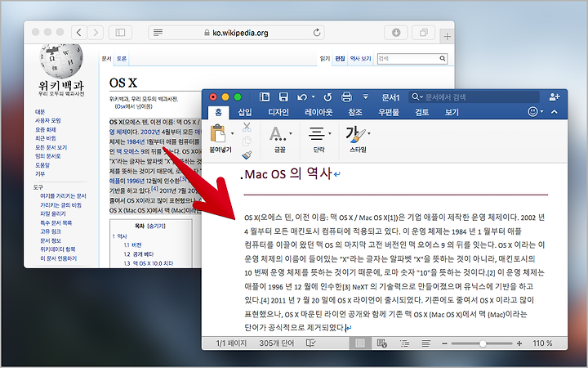Toggle the Safari sidebar button
This screenshot has height=368, width=588.
point(120,33)
